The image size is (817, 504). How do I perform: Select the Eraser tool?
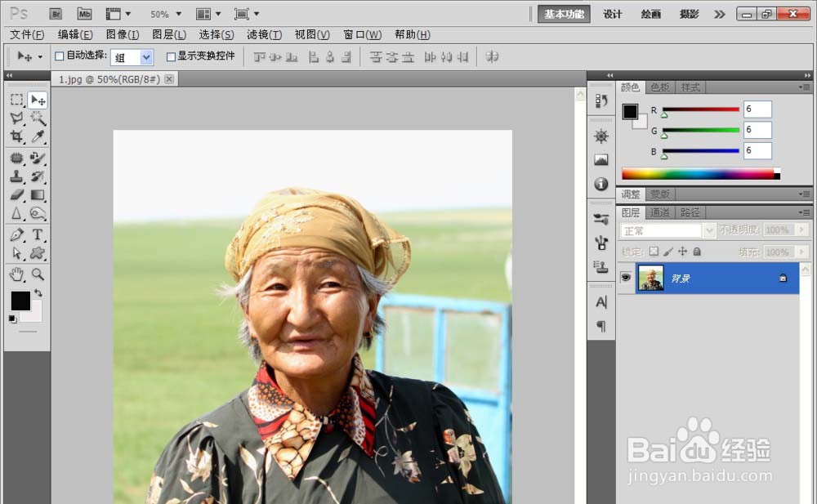pos(16,195)
